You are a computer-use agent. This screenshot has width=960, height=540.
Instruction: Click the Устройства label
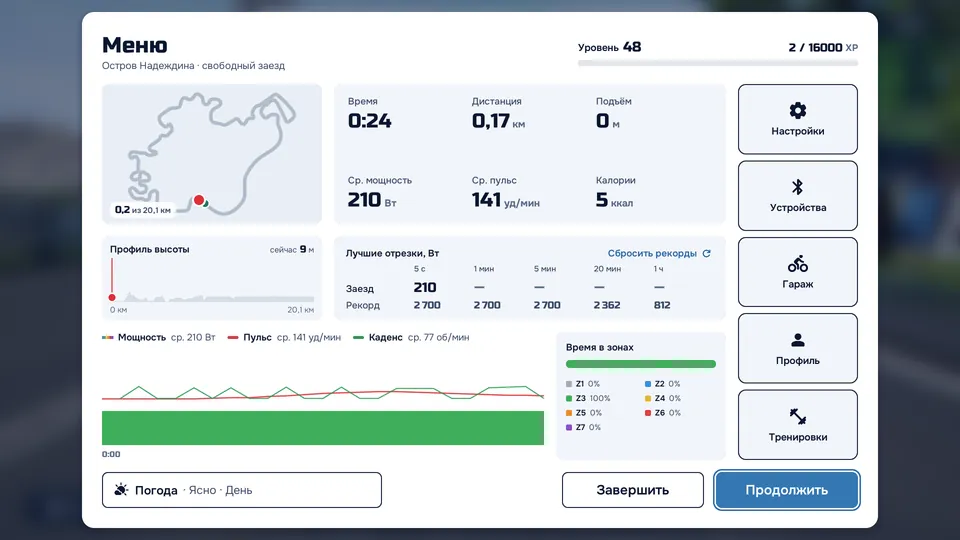pyautogui.click(x=797, y=208)
